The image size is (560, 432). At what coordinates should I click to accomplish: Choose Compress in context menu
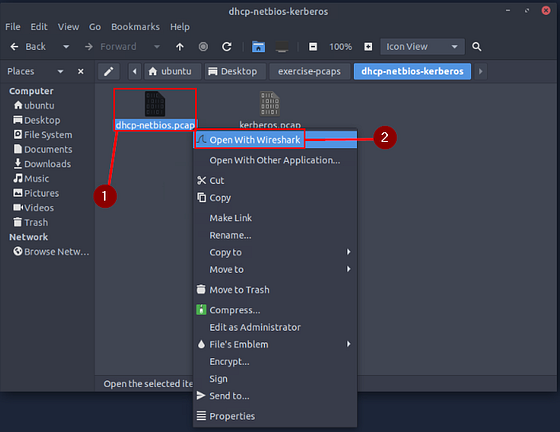click(275, 310)
